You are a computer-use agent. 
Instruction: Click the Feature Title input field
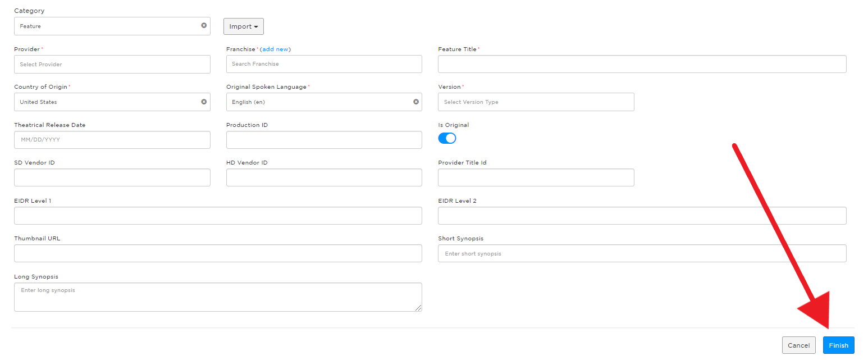pos(642,64)
